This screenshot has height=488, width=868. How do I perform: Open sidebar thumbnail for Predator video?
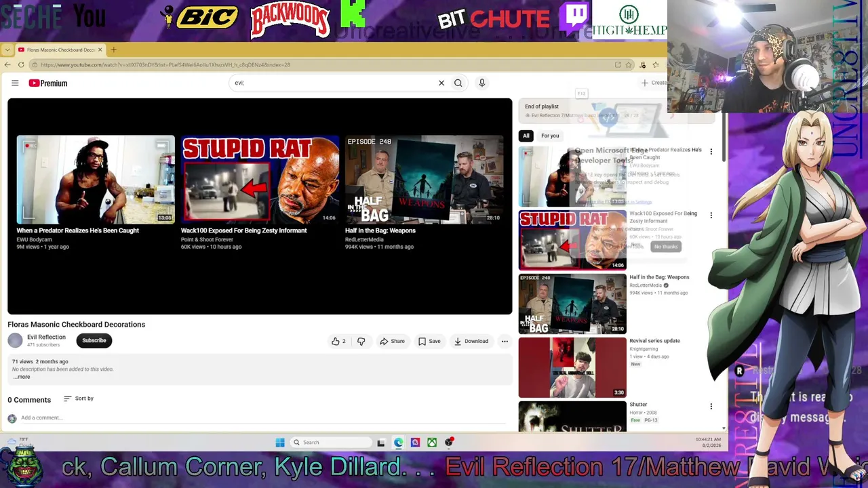572,176
